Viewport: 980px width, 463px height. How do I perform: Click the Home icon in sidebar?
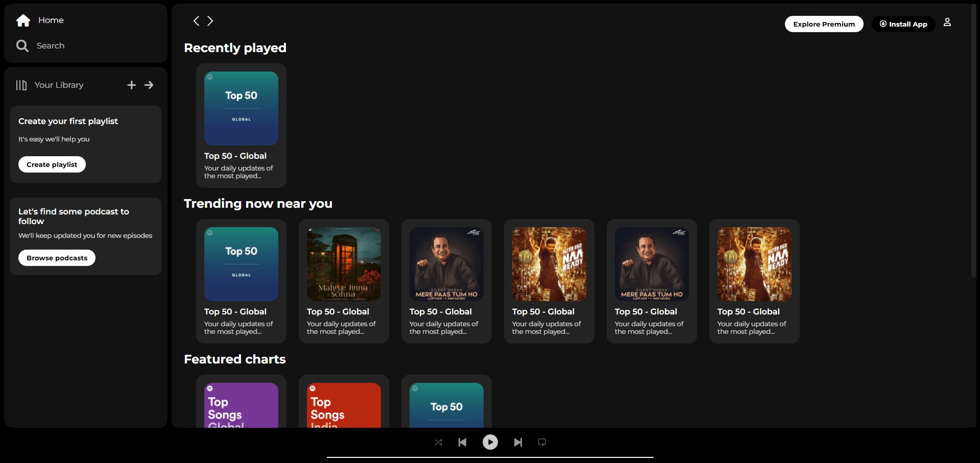[x=23, y=20]
